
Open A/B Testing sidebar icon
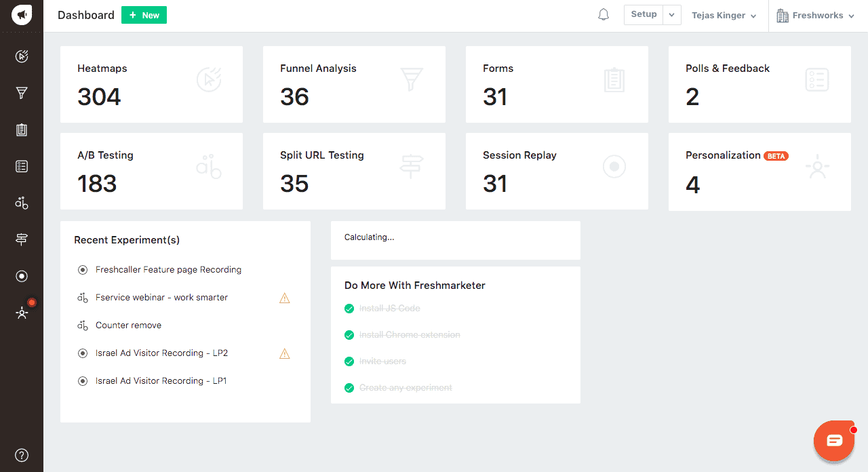[x=22, y=203]
